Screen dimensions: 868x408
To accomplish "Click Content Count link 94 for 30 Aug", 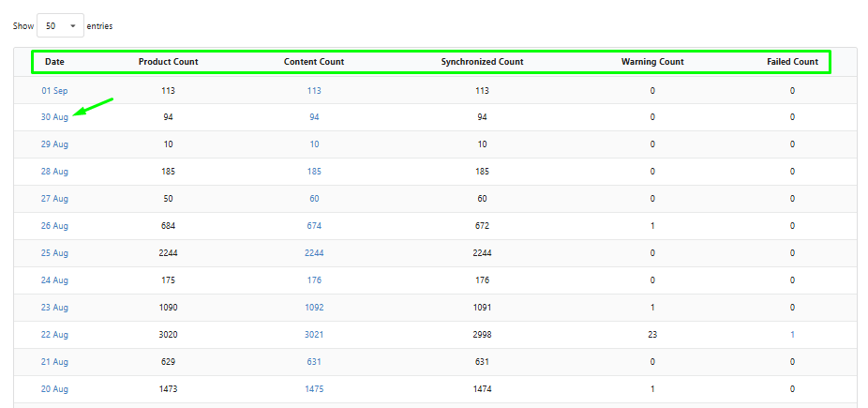I will pos(314,117).
